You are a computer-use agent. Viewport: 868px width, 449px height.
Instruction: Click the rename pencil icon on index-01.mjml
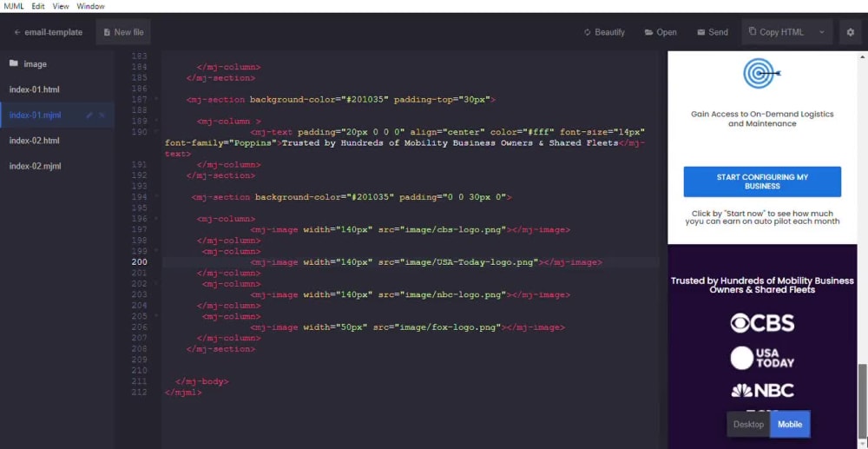pyautogui.click(x=89, y=116)
